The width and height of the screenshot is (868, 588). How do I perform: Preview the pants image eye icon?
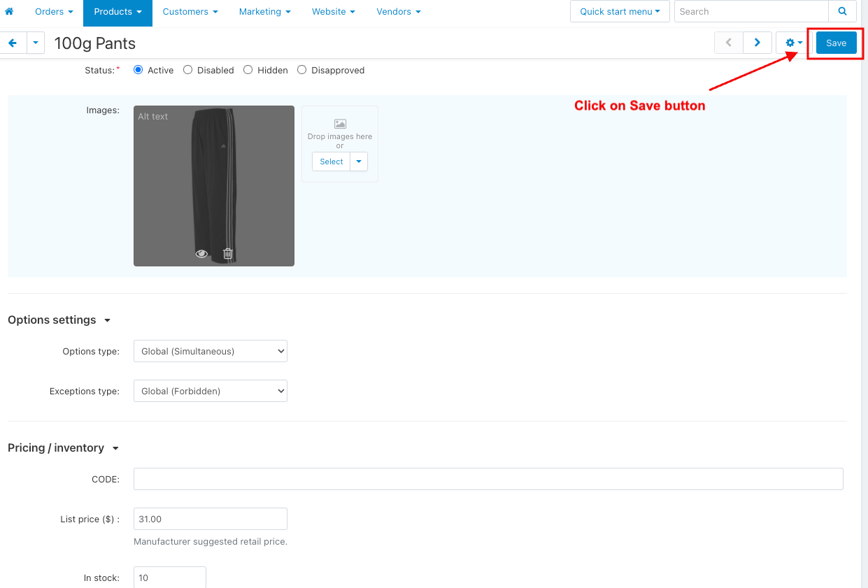point(201,254)
